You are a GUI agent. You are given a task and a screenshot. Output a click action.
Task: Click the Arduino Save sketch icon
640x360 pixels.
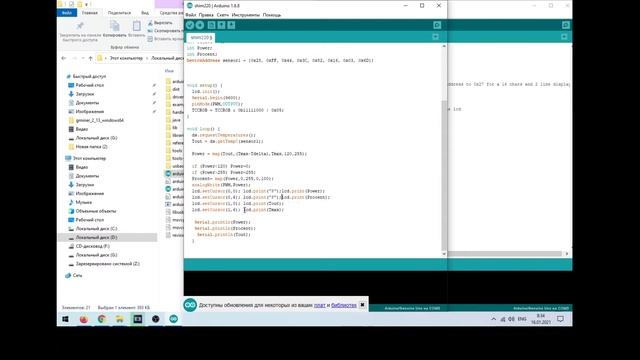pos(231,25)
